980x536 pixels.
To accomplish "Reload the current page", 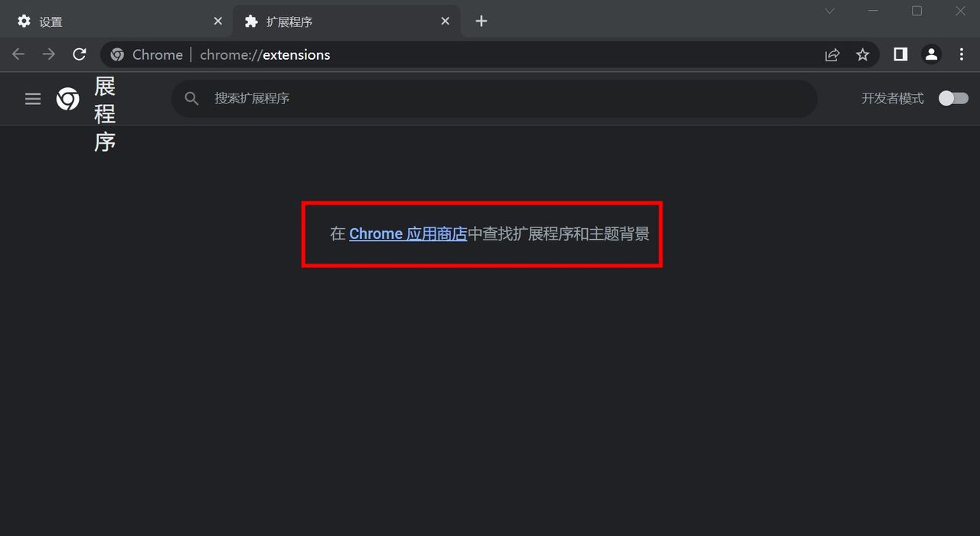I will pos(80,54).
